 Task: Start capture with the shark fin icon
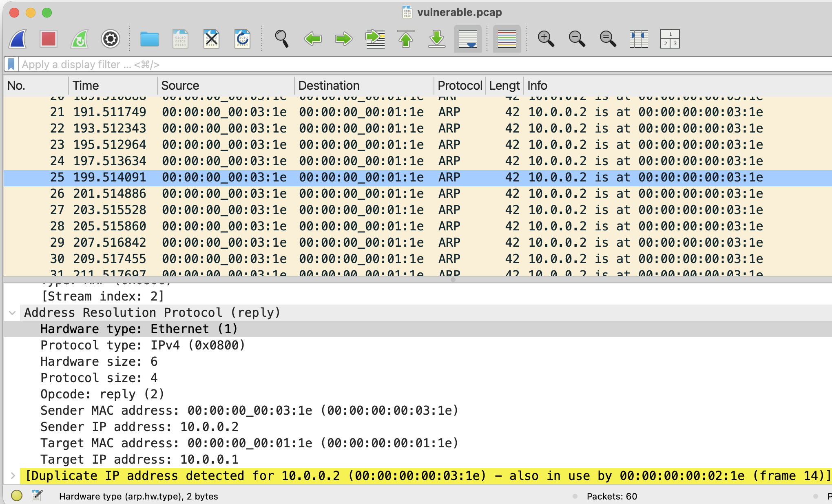18,39
